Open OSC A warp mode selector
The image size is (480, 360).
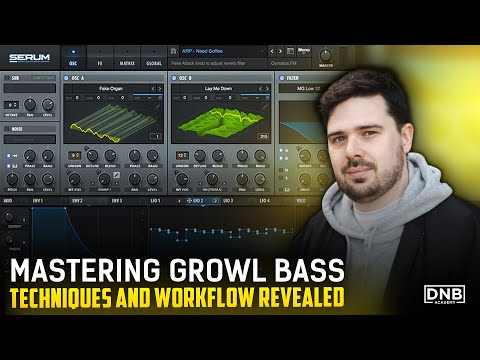104,190
